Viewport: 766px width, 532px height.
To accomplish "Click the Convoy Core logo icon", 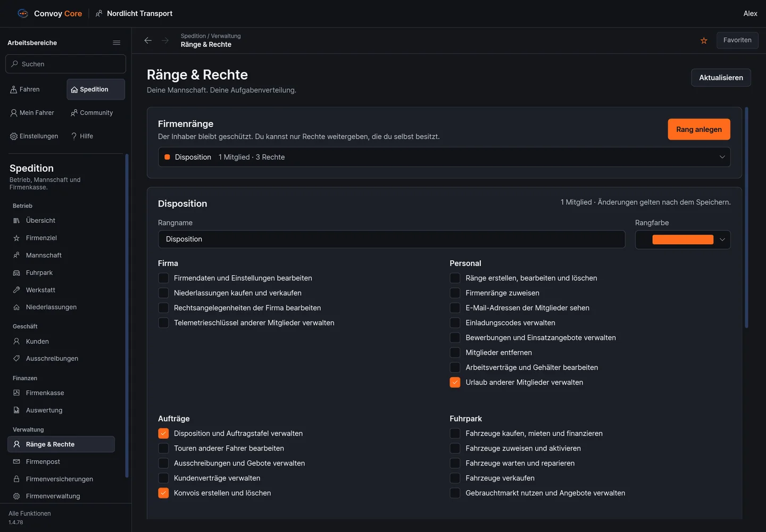I will pos(23,13).
